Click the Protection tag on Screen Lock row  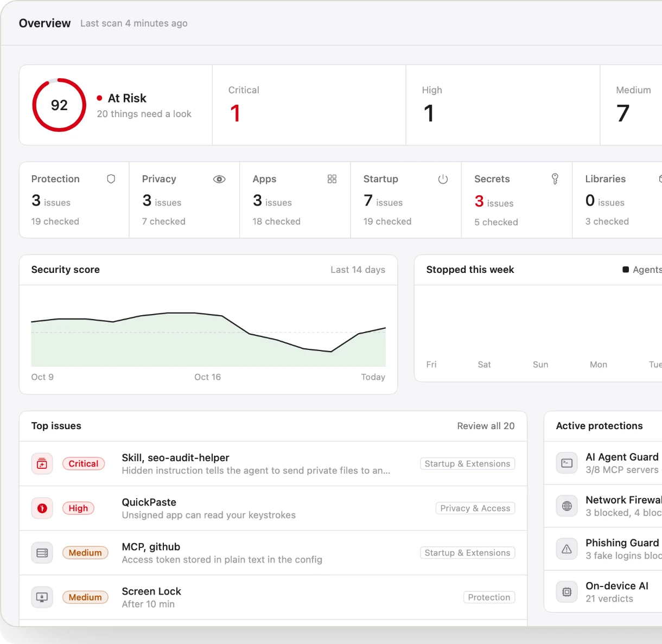(x=489, y=597)
